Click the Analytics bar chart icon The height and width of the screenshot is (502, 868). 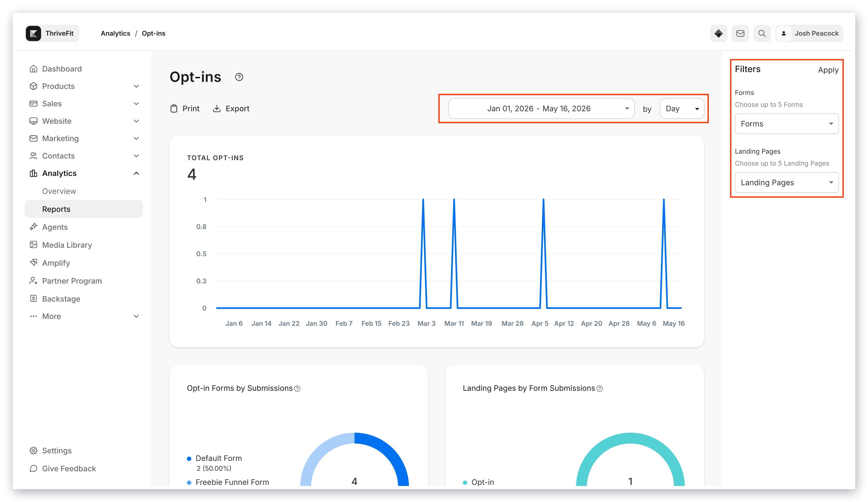pyautogui.click(x=33, y=173)
